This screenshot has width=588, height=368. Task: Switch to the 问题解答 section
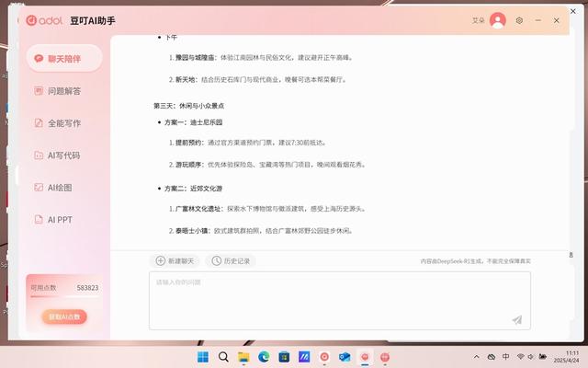tap(64, 91)
